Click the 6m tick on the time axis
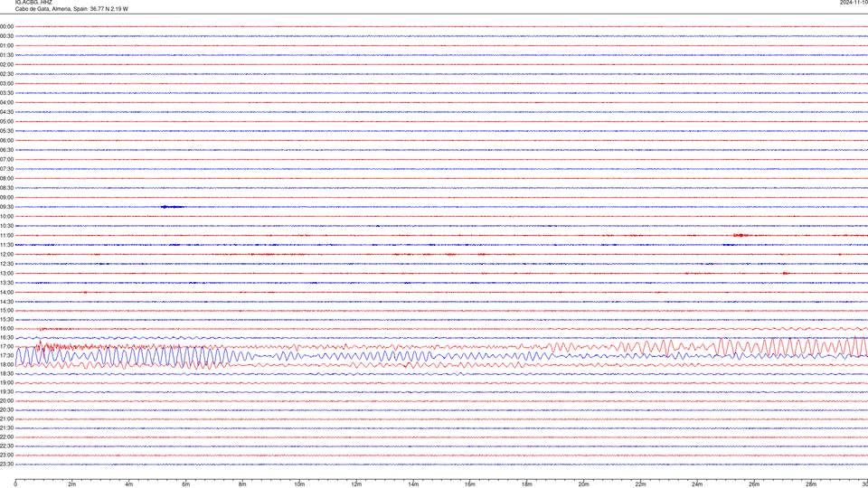Image resolution: width=868 pixels, height=488 pixels. 185,484
